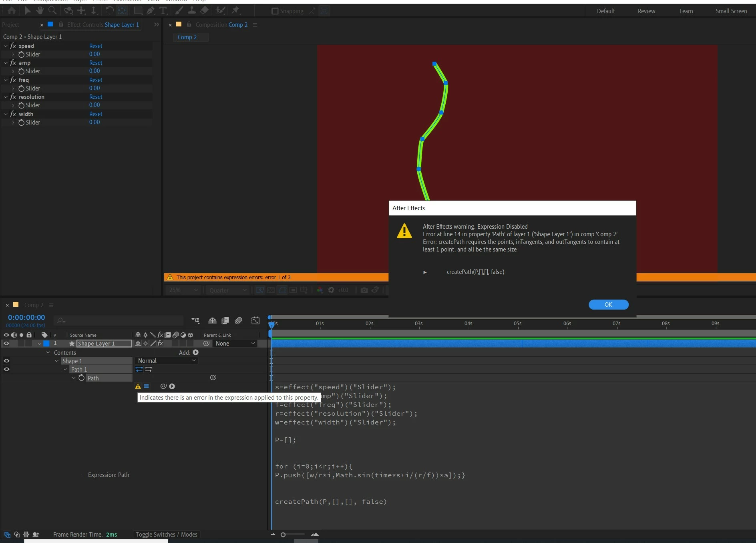Click the current time 0:00:00:00 display
Screen dimensions: 756x543
coord(26,318)
